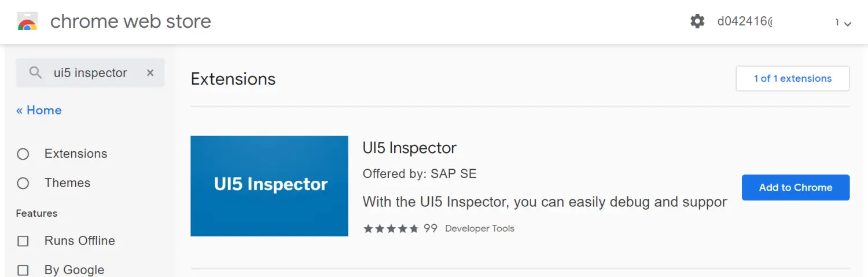Click the 99 reviews count

pyautogui.click(x=431, y=228)
